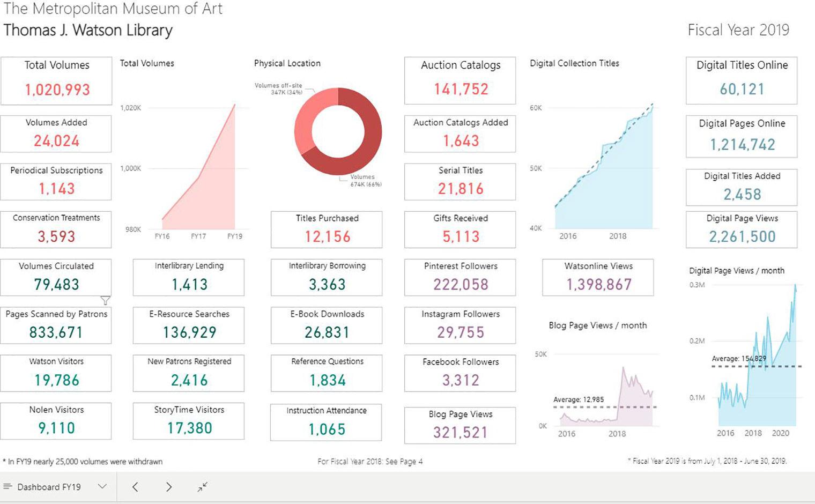Open the Watsonline Views card

(598, 277)
